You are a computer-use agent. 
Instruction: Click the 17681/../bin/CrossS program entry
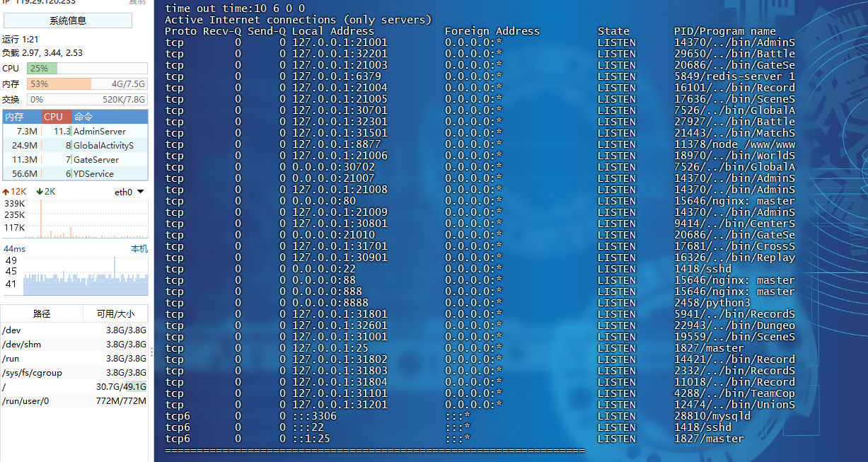click(x=734, y=246)
